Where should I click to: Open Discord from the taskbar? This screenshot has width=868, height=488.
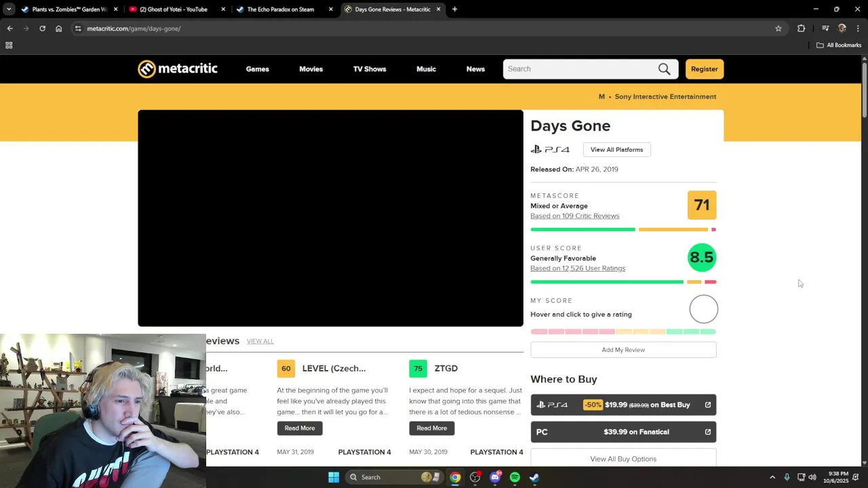[x=495, y=477]
